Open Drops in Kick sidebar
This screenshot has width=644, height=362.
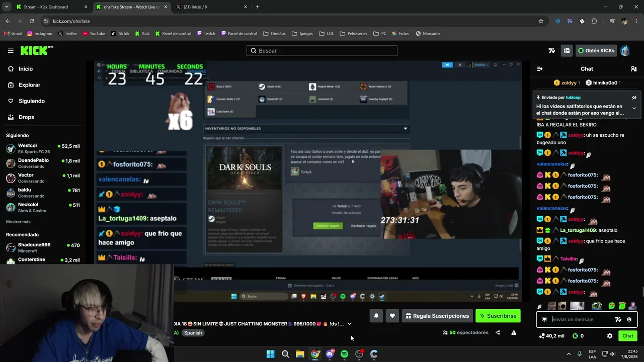point(26,117)
